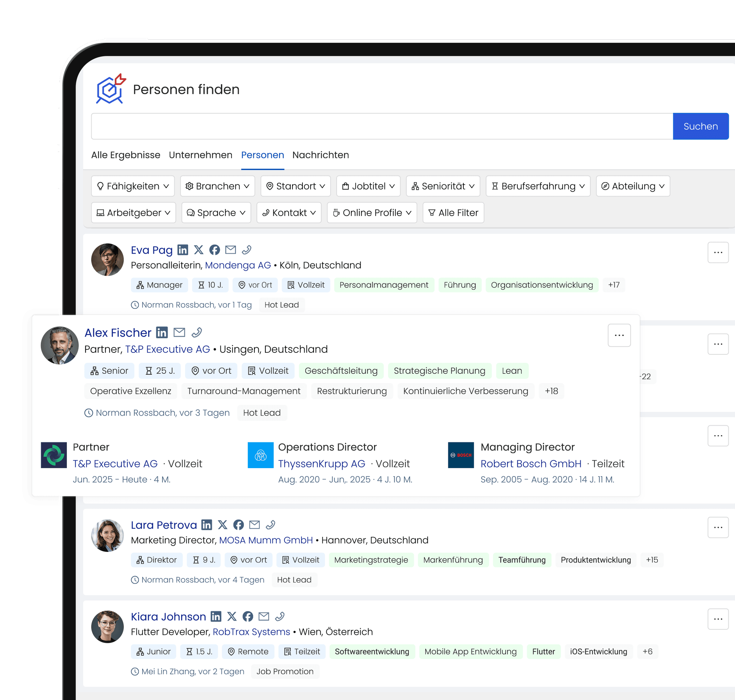Click Kiara Johnson's email icon
The height and width of the screenshot is (700, 735).
coord(264,617)
